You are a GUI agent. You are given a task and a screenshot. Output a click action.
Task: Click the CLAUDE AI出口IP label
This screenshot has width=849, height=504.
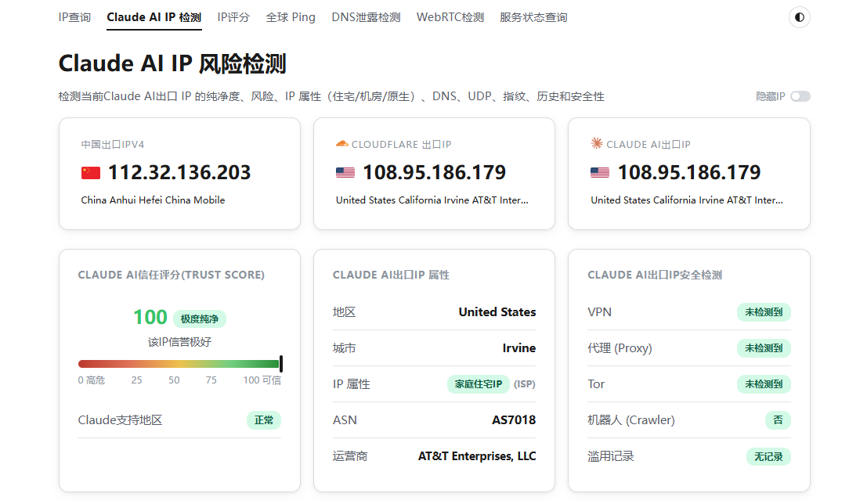648,144
